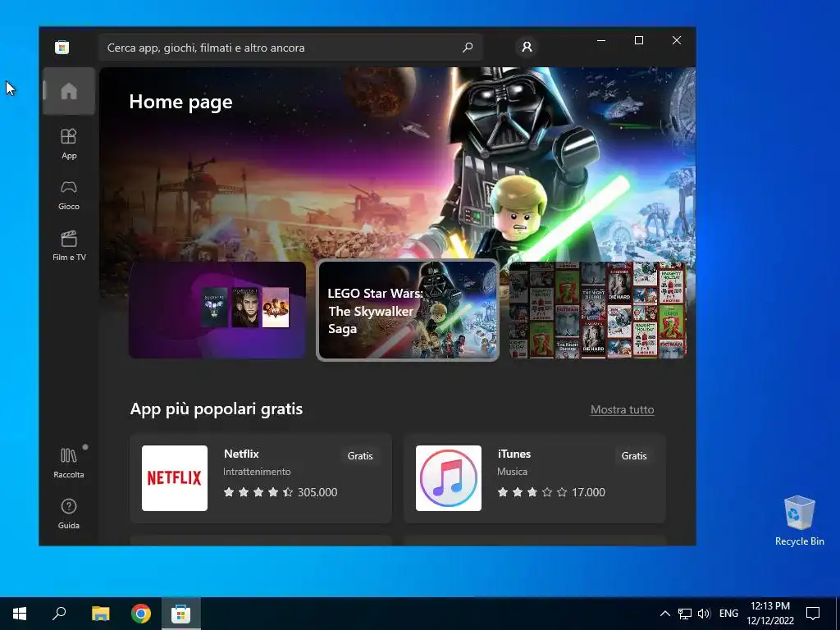Viewport: 840px width, 630px height.
Task: Click the iTunes star rating 17.000
Action: pyautogui.click(x=551, y=492)
